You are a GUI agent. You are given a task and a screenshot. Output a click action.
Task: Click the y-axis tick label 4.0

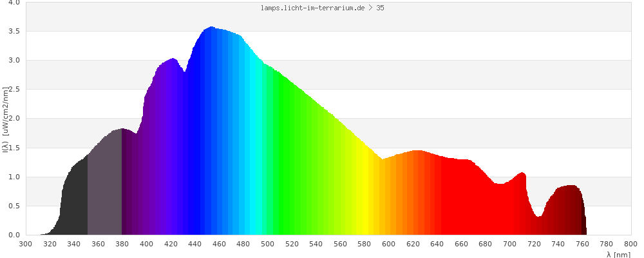click(14, 3)
